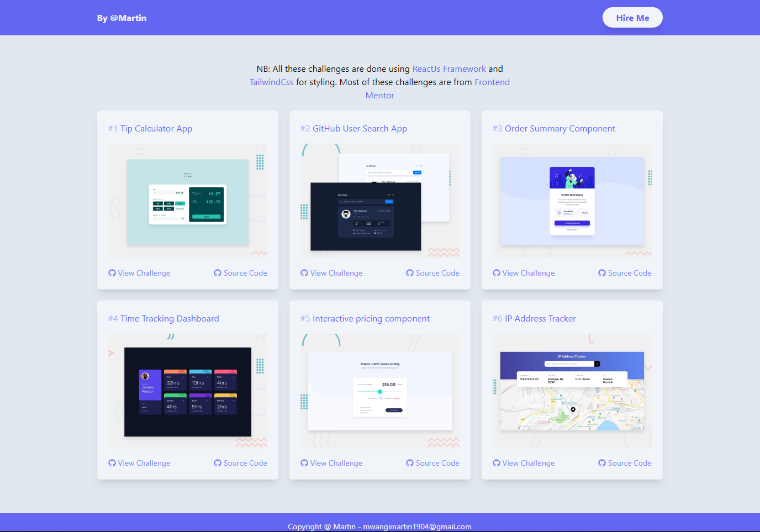The width and height of the screenshot is (760, 532).
Task: Click the By @Martin header text
Action: [122, 18]
